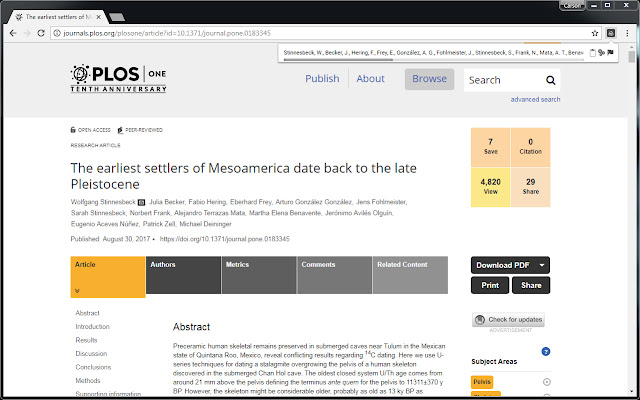
Task: Click the Print button
Action: coord(489,285)
